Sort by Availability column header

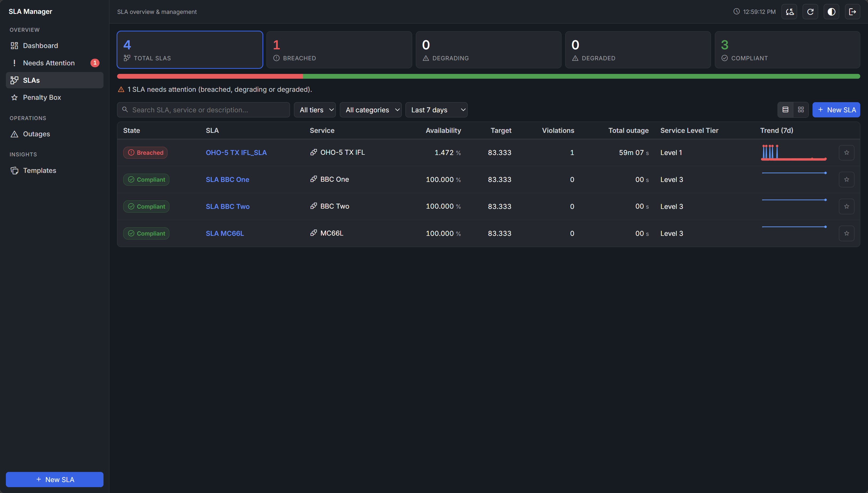[x=443, y=131]
